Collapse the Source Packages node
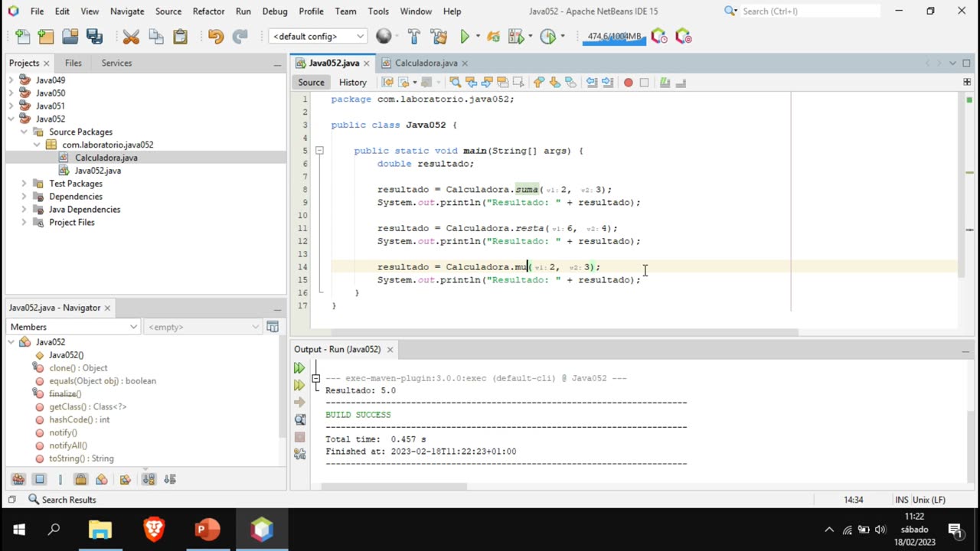The width and height of the screenshot is (980, 551). click(24, 132)
